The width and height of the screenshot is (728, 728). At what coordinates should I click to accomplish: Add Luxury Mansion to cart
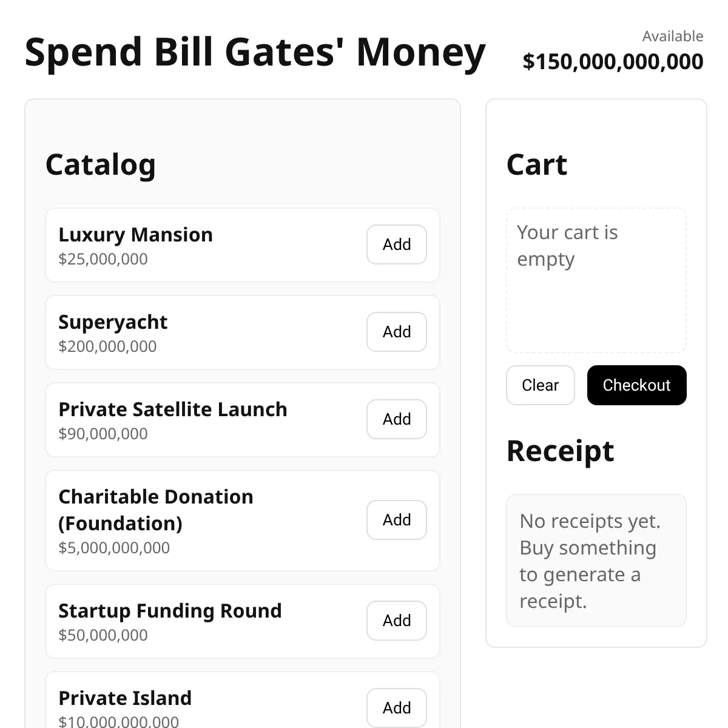point(397,244)
